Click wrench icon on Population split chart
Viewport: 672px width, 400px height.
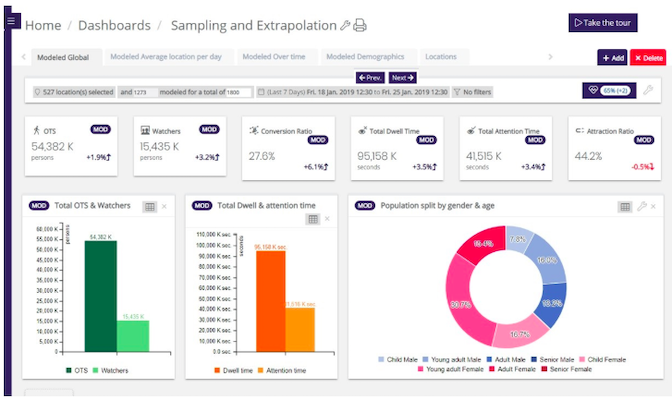642,206
